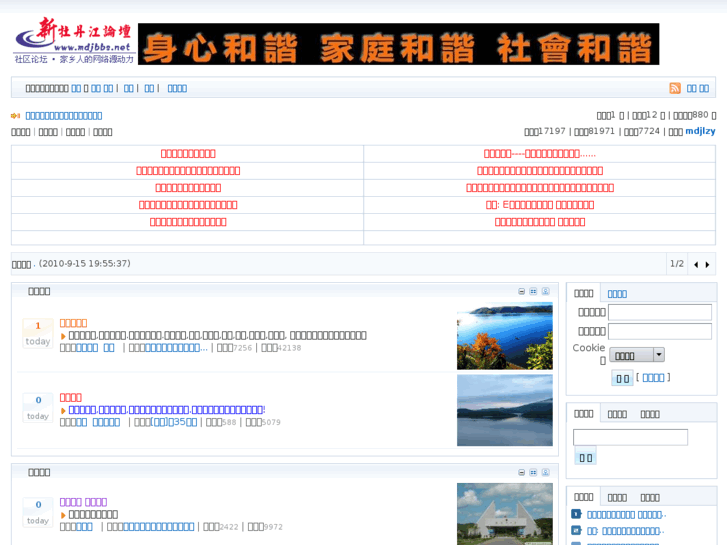Click the '(2010-9-15 19:55:37)' timestamp
The width and height of the screenshot is (727, 545).
pyautogui.click(x=84, y=263)
